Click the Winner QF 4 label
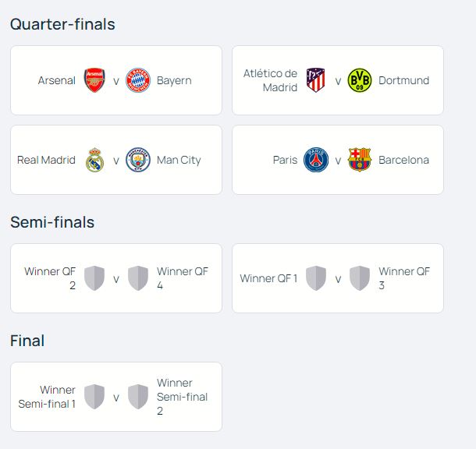The height and width of the screenshot is (449, 476). point(183,278)
